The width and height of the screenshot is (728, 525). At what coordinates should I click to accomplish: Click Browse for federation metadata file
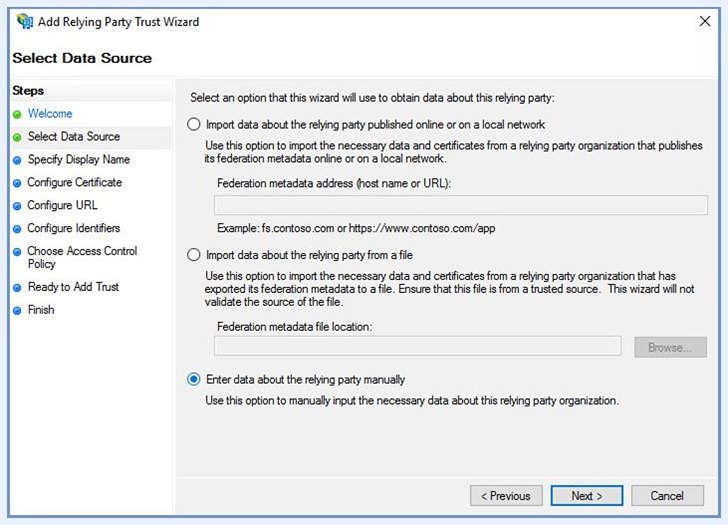[x=670, y=347]
